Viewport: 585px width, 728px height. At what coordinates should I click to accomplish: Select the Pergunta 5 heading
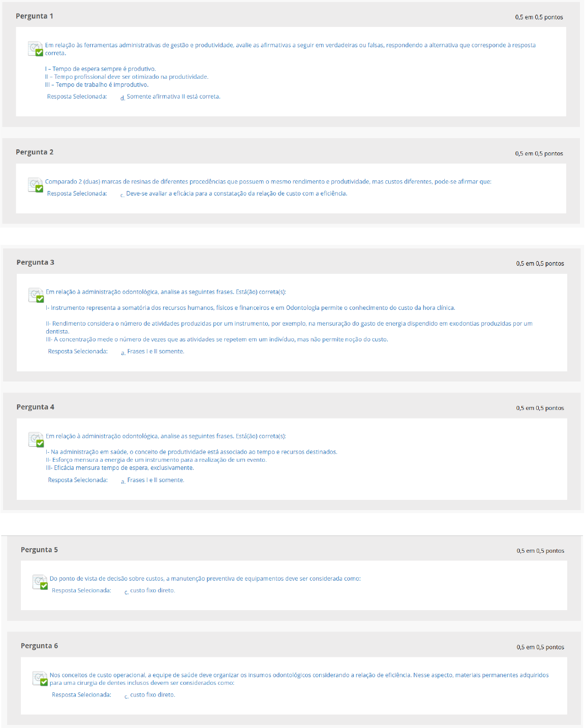tap(39, 550)
